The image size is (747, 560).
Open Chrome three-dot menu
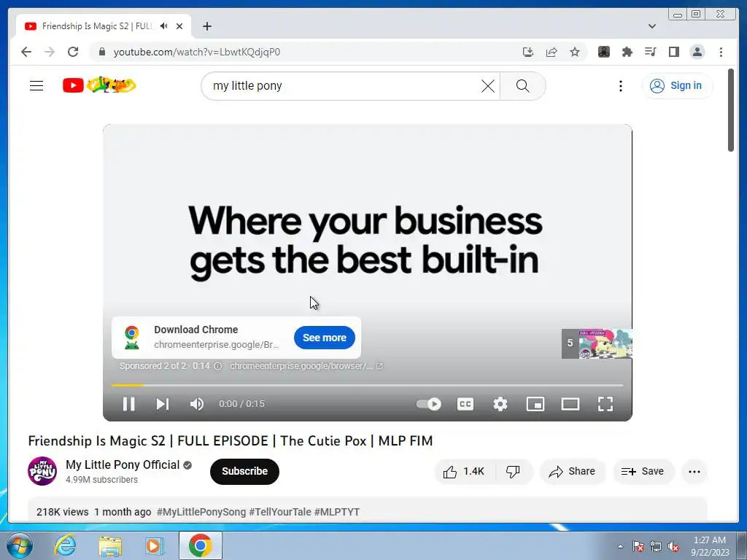tap(721, 52)
